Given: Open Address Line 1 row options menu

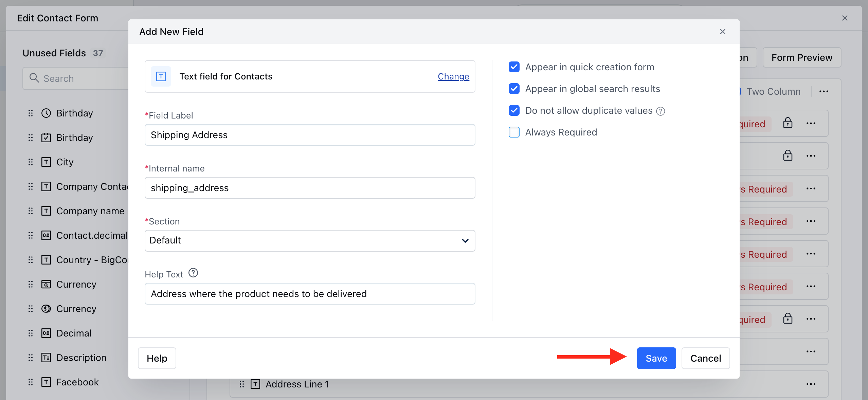Looking at the screenshot, I should click(x=811, y=384).
